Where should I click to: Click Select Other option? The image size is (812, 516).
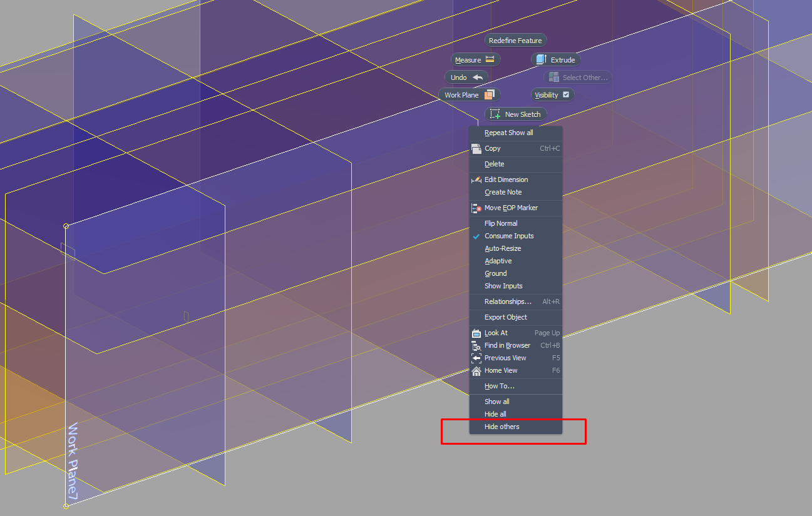577,78
